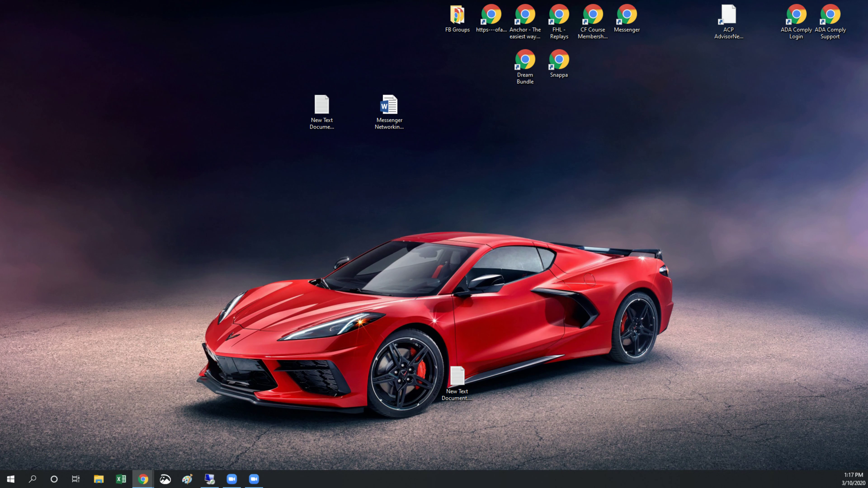Select the New Text Document.... file over the car
868x488 pixels.
457,384
